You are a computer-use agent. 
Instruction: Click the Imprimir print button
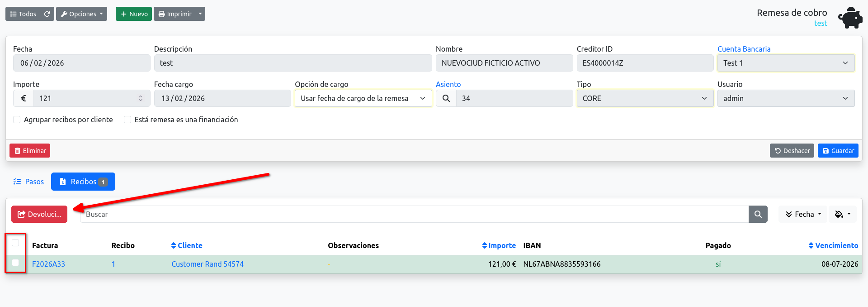click(175, 14)
